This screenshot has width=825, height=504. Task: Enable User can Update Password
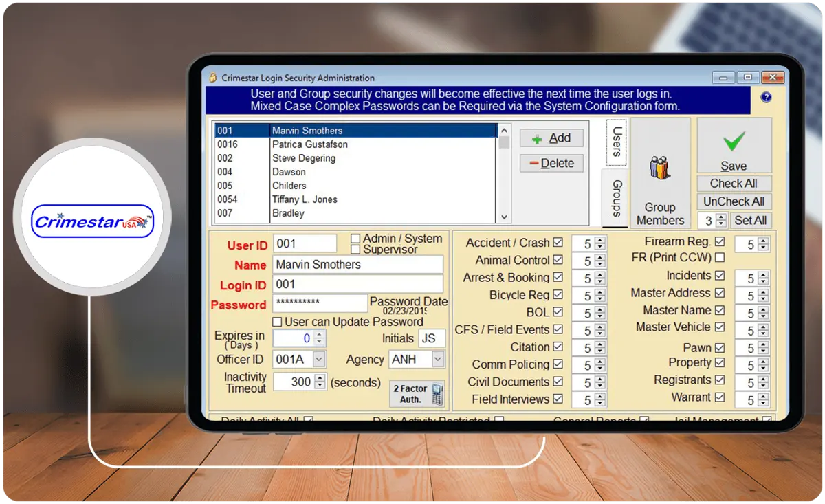278,322
